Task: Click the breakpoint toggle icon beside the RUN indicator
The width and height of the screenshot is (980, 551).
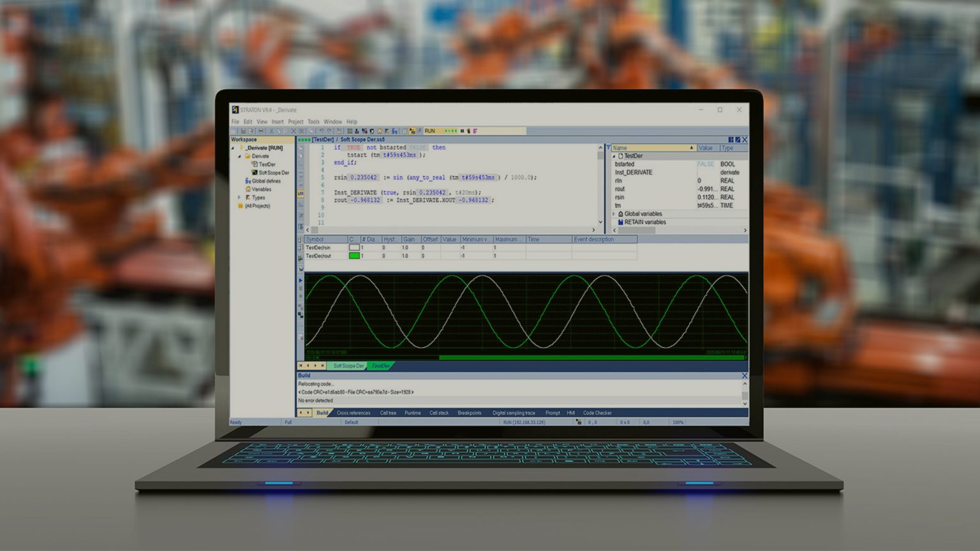Action: point(470,131)
